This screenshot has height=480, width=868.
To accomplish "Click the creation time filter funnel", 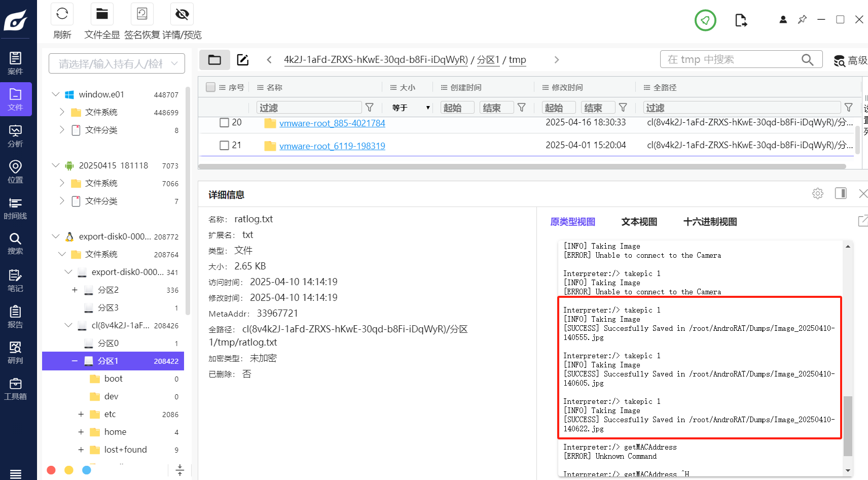I will pyautogui.click(x=521, y=108).
